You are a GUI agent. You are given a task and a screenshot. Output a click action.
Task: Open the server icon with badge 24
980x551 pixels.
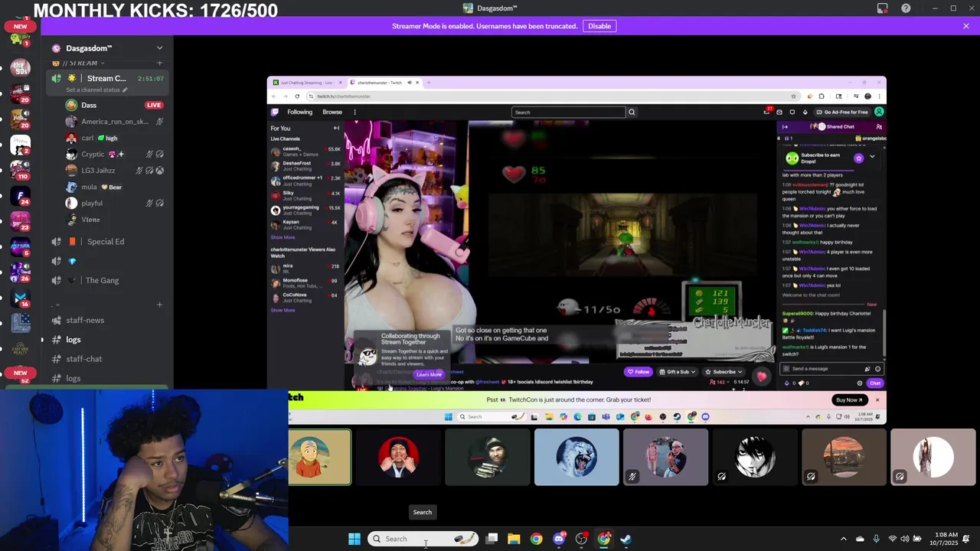click(21, 197)
